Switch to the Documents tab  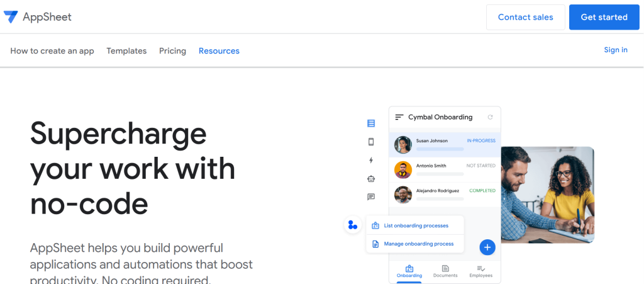tap(445, 272)
